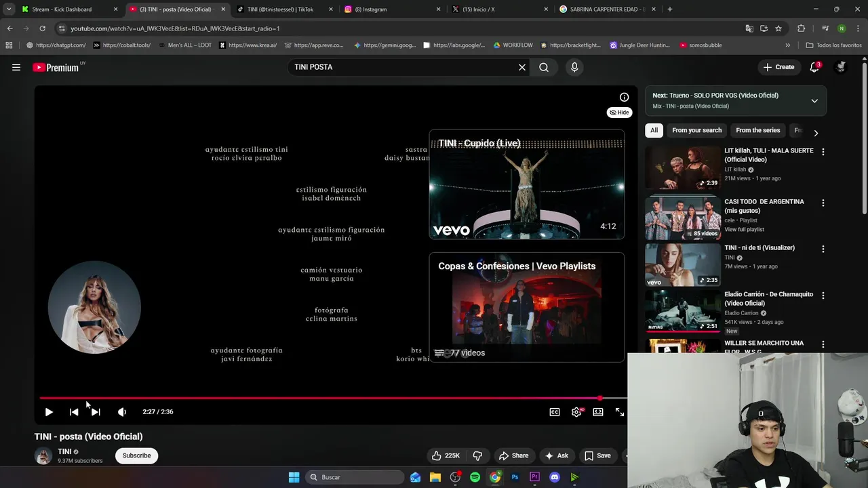Share the TINI posta video
The image size is (868, 488).
tap(513, 455)
